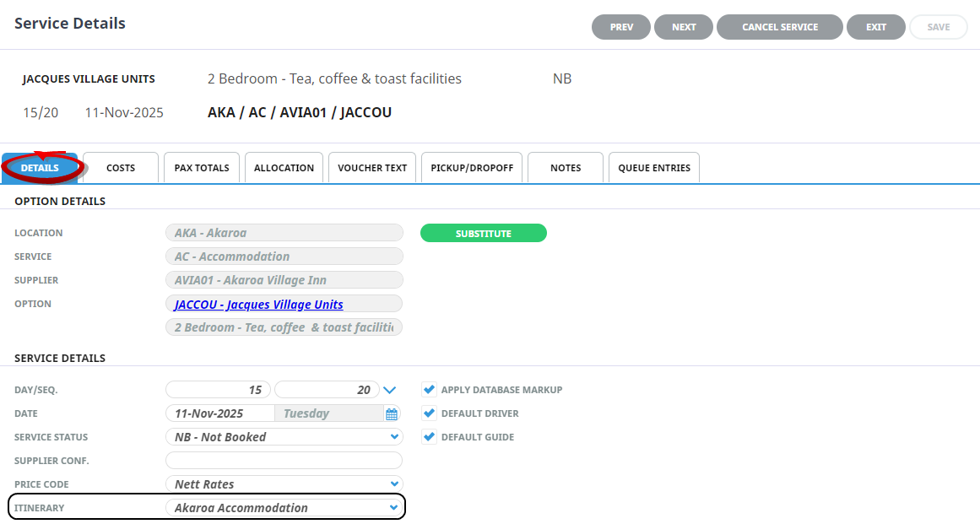Uncheck the Default Guide checkbox

click(x=429, y=436)
